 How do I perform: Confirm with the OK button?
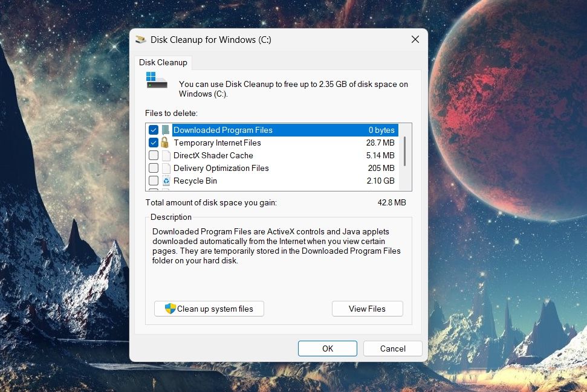328,349
